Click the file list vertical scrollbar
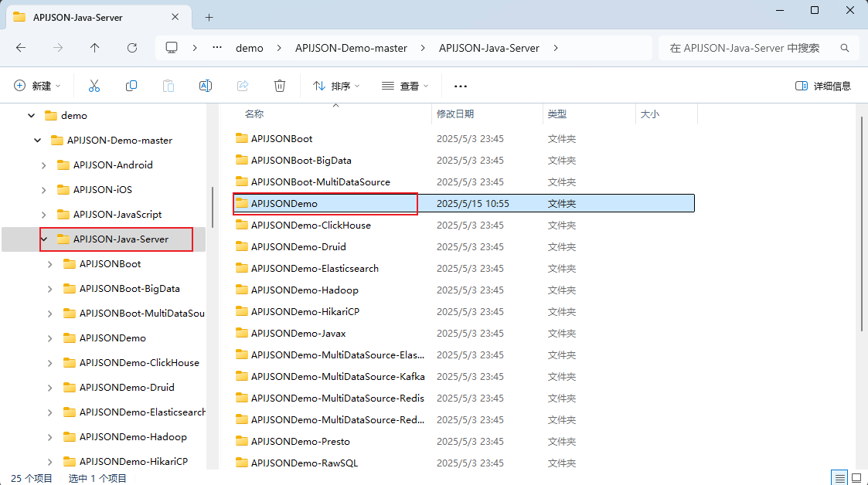Image resolution: width=868 pixels, height=485 pixels. coord(861,232)
